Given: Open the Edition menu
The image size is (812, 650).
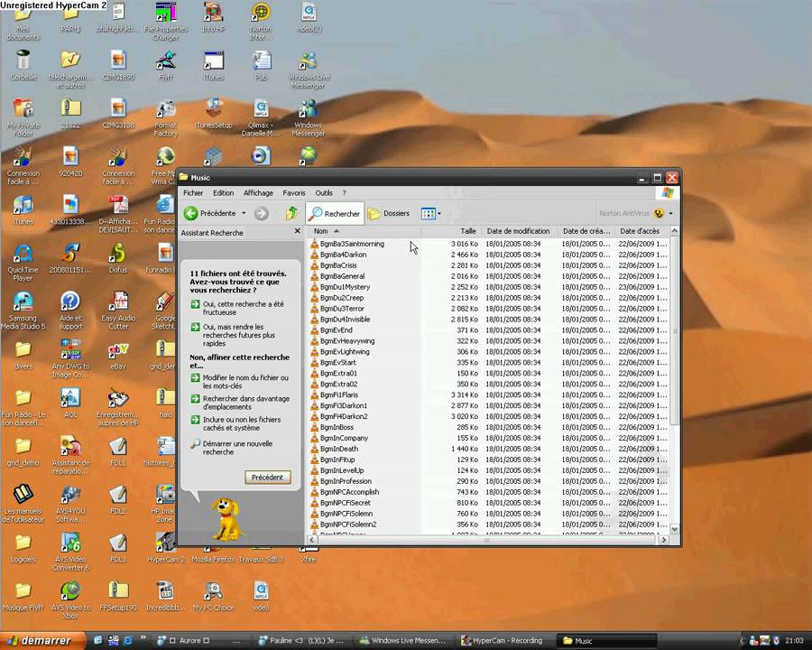Looking at the screenshot, I should (223, 193).
